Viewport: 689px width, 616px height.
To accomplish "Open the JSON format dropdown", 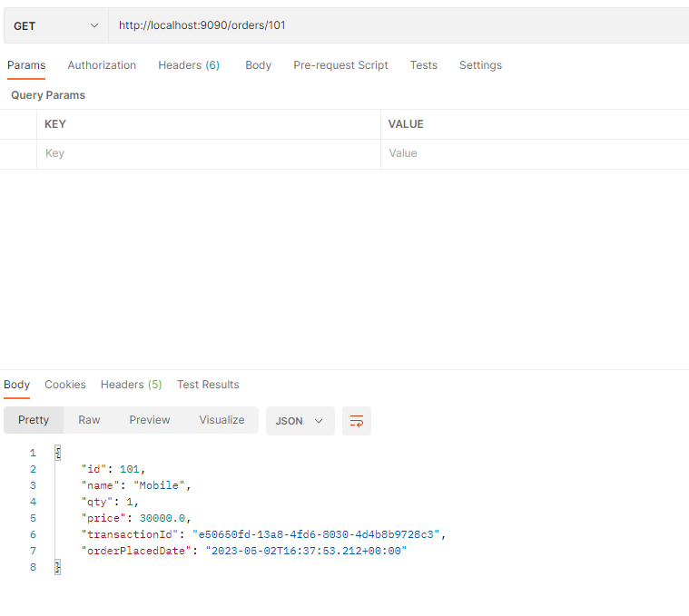I will [x=300, y=421].
